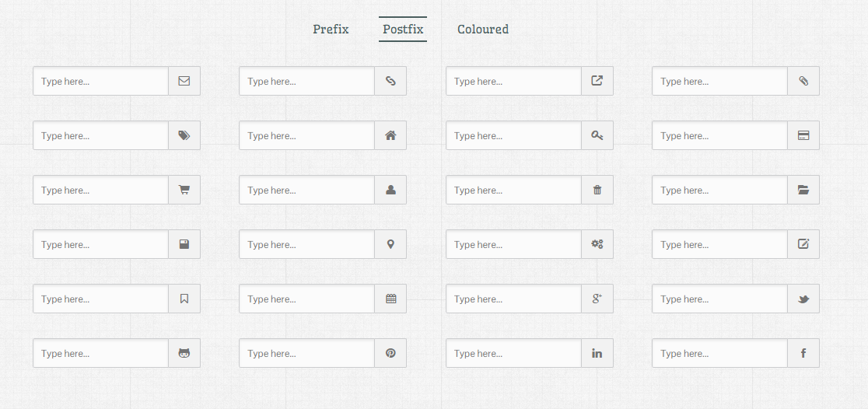Click the Twitter bird icon
The height and width of the screenshot is (409, 868).
[x=803, y=299]
